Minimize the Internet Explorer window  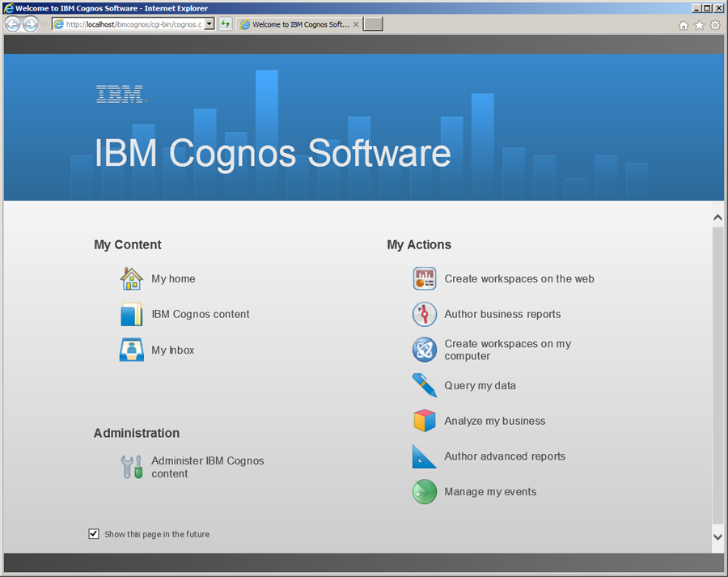click(696, 8)
